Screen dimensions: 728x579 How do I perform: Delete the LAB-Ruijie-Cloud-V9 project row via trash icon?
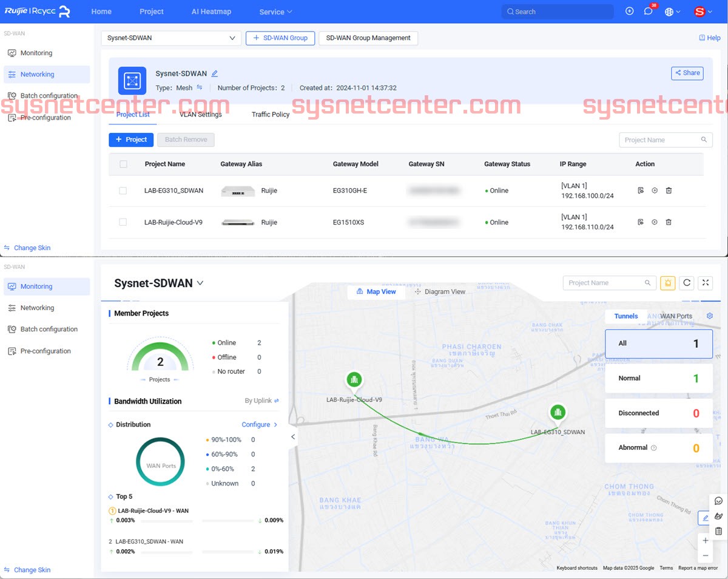click(669, 222)
